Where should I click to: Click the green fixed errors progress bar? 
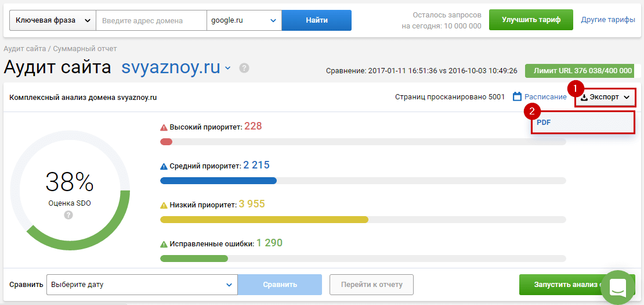pos(194,259)
